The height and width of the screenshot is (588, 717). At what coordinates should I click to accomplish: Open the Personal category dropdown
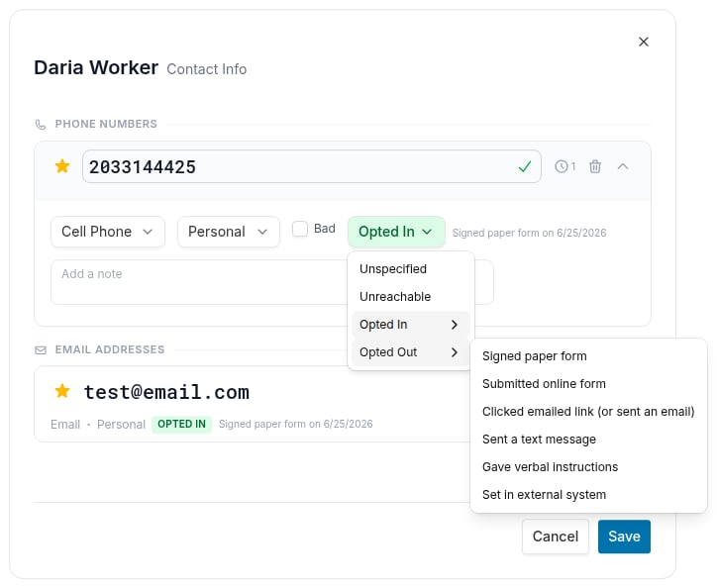[229, 232]
